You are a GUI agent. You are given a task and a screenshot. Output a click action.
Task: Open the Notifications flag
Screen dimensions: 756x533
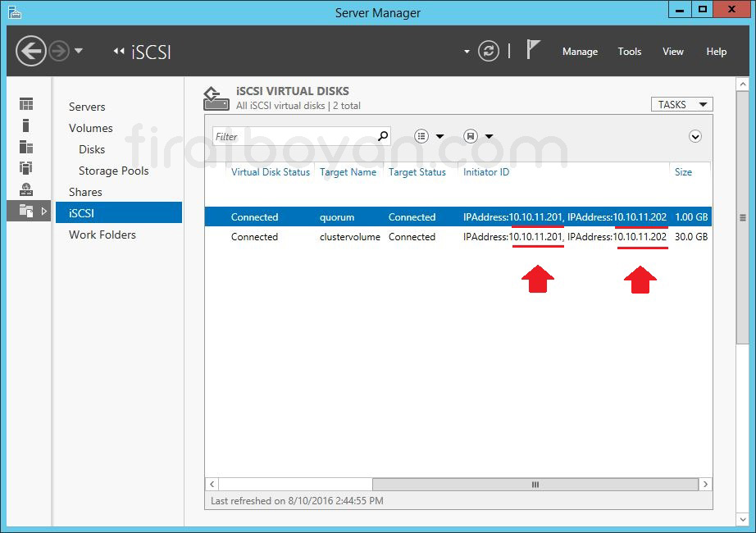pos(533,50)
